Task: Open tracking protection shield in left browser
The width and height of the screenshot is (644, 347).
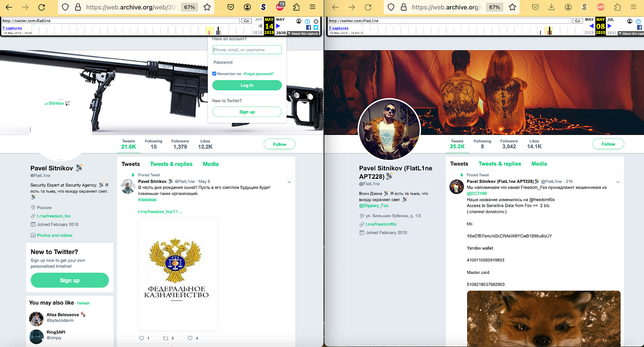Action: point(65,7)
